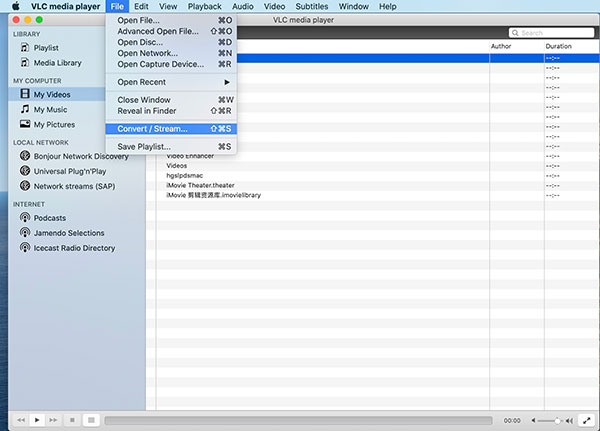Open VLC media player application menu

[x=65, y=6]
